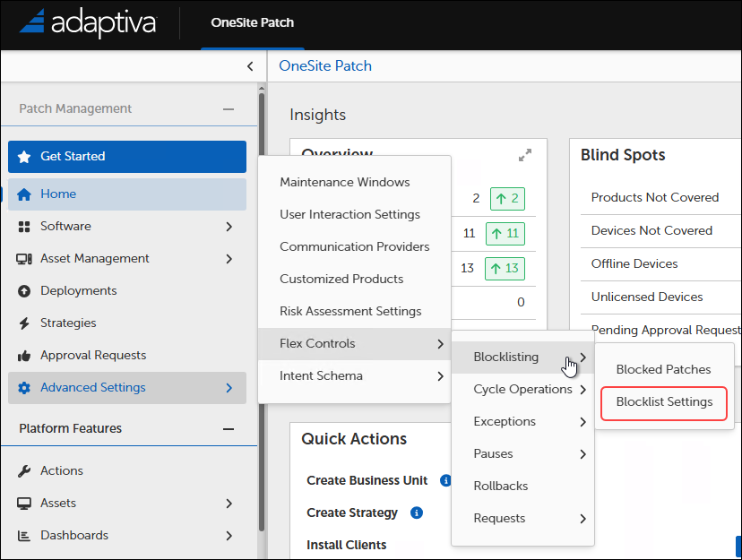Click the Software grid icon
Screen dimensions: 742x560
coord(24,227)
